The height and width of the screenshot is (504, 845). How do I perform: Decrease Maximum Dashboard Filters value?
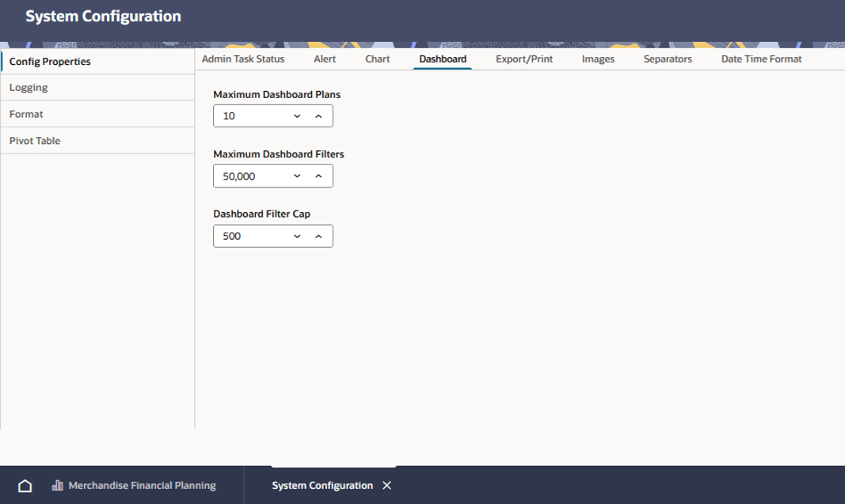(x=297, y=176)
